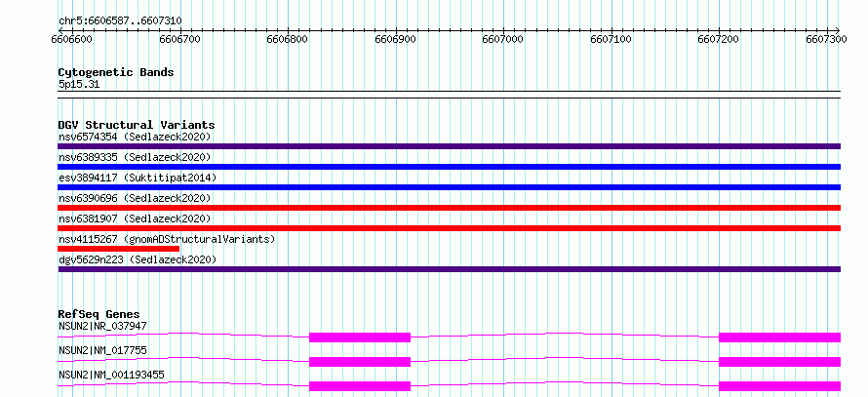This screenshot has width=868, height=397.
Task: Select the blue esv3894117 variant bar
Action: pyautogui.click(x=449, y=187)
